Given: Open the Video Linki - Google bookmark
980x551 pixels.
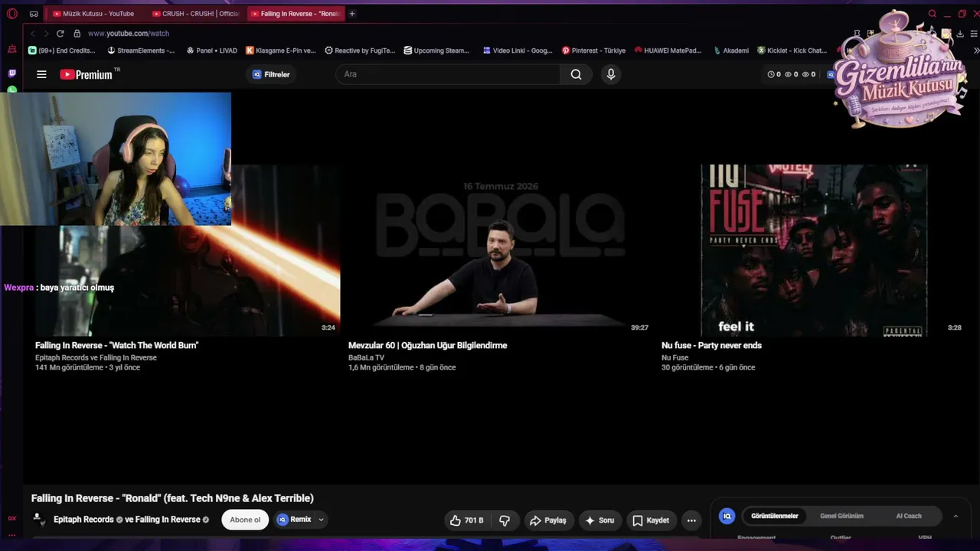Looking at the screenshot, I should pyautogui.click(x=518, y=51).
